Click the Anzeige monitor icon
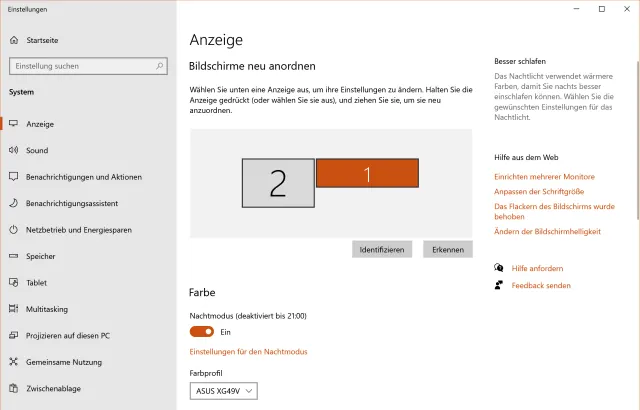This screenshot has height=410, width=640. click(13, 124)
